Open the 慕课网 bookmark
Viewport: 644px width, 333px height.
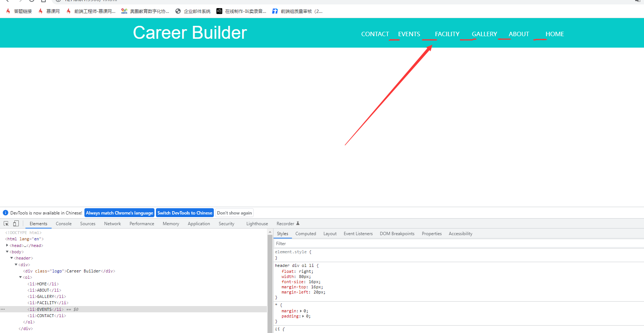click(49, 11)
